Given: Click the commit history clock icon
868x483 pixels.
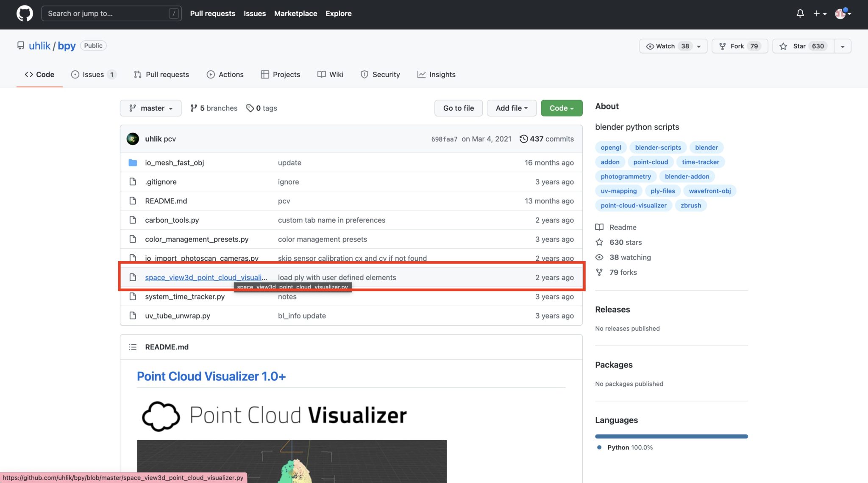Looking at the screenshot, I should click(523, 139).
